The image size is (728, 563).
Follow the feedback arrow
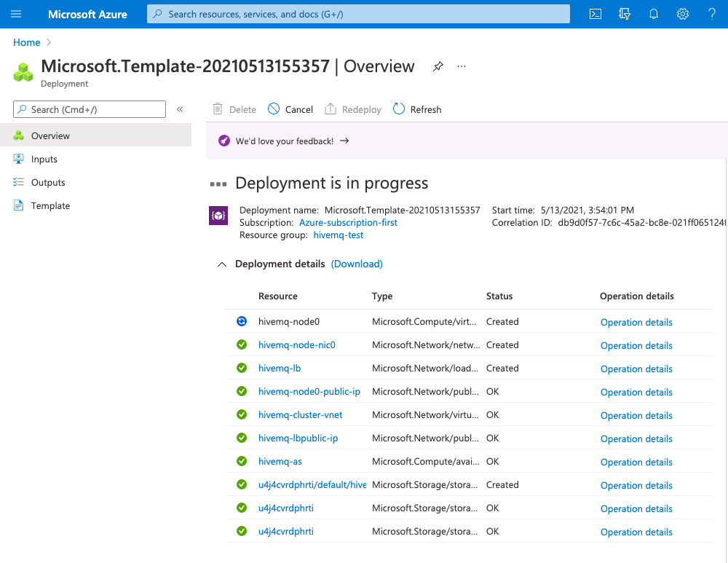coord(344,141)
